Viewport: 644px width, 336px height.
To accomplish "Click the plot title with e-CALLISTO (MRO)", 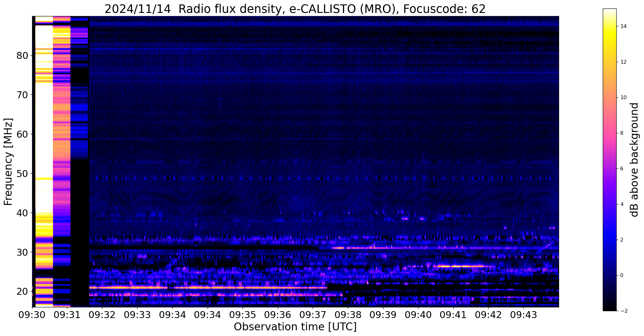I will click(295, 9).
